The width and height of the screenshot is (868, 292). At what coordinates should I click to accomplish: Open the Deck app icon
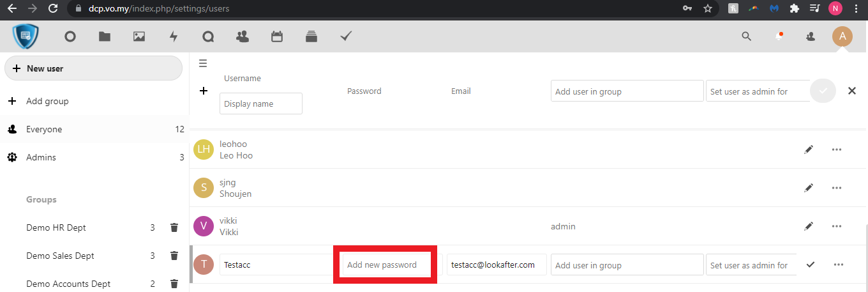(x=311, y=36)
